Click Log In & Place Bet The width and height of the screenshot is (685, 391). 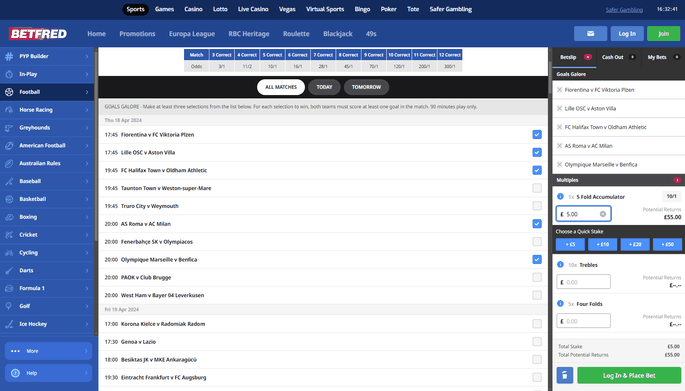[629, 375]
